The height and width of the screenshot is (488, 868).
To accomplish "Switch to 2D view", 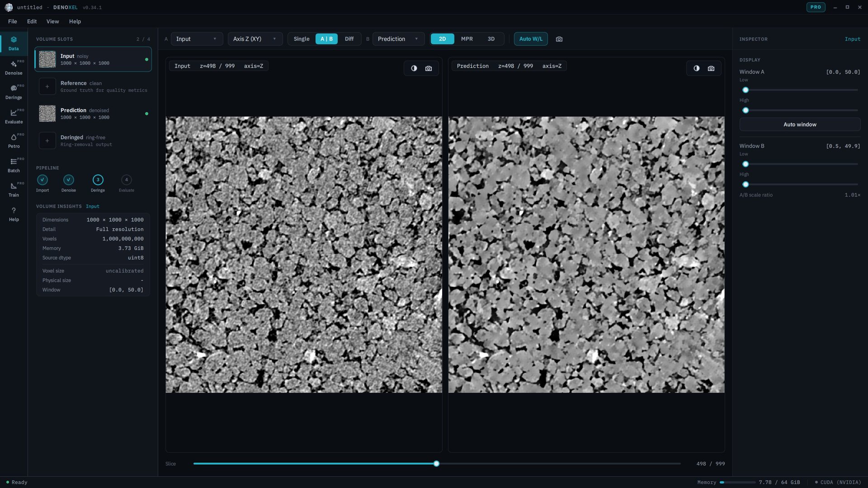I will 442,39.
